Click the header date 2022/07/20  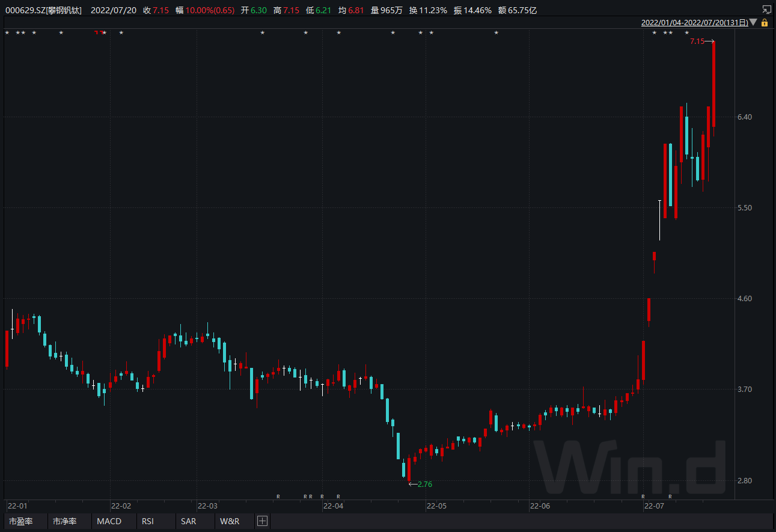(114, 10)
